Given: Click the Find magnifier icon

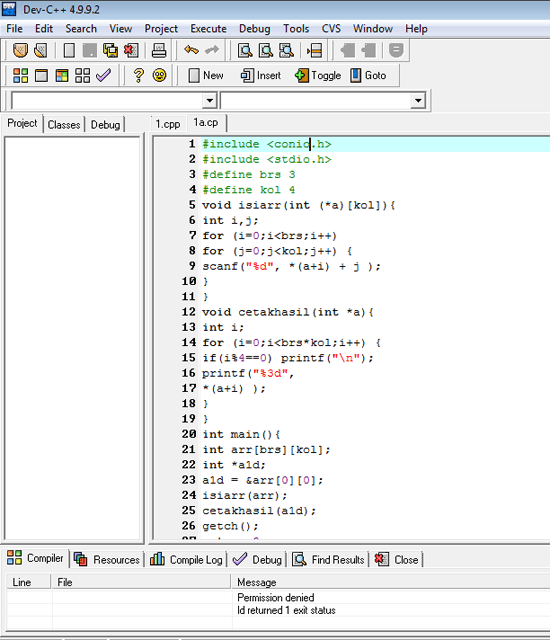Looking at the screenshot, I should [x=245, y=51].
